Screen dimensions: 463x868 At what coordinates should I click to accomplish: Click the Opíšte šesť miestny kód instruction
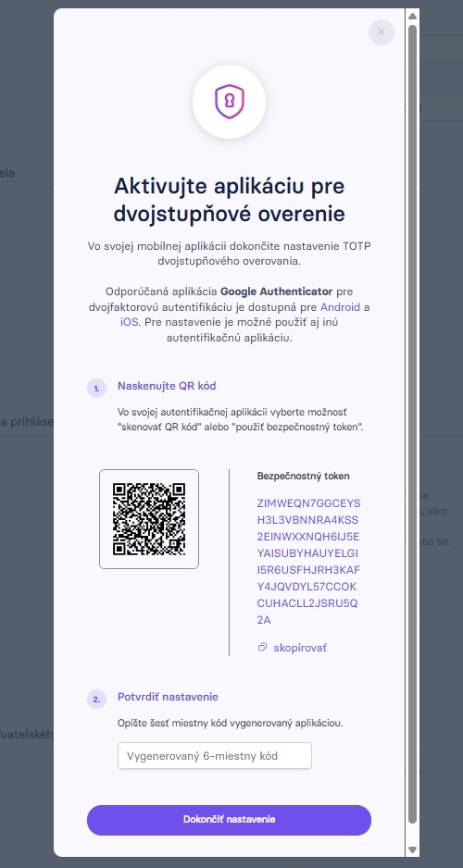click(230, 723)
